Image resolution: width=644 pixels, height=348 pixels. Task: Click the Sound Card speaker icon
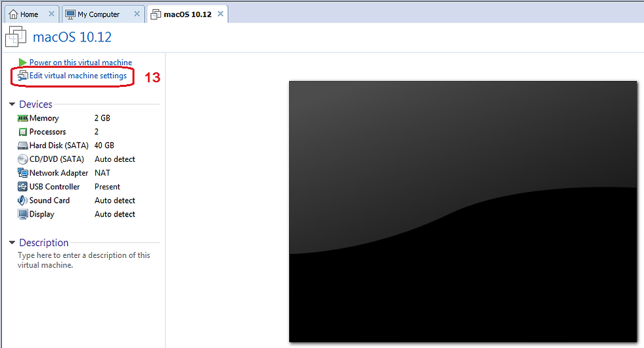[x=22, y=201]
